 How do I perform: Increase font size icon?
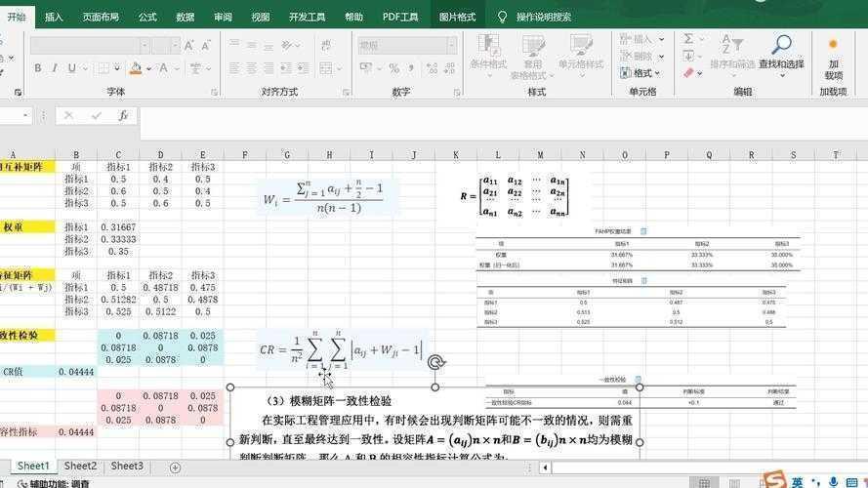[189, 45]
